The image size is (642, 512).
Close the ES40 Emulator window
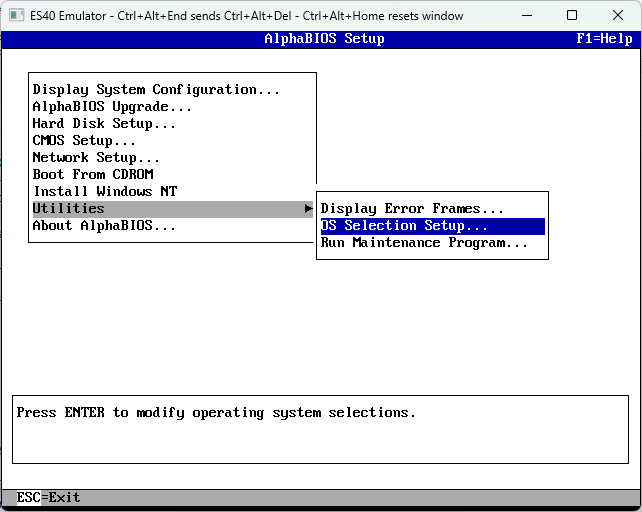(x=617, y=16)
